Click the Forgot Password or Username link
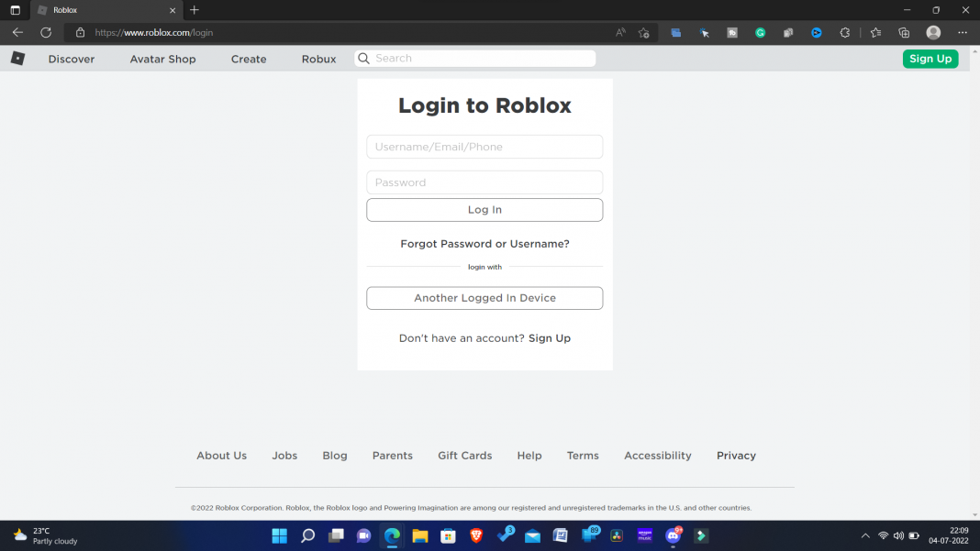The height and width of the screenshot is (551, 980). point(484,243)
